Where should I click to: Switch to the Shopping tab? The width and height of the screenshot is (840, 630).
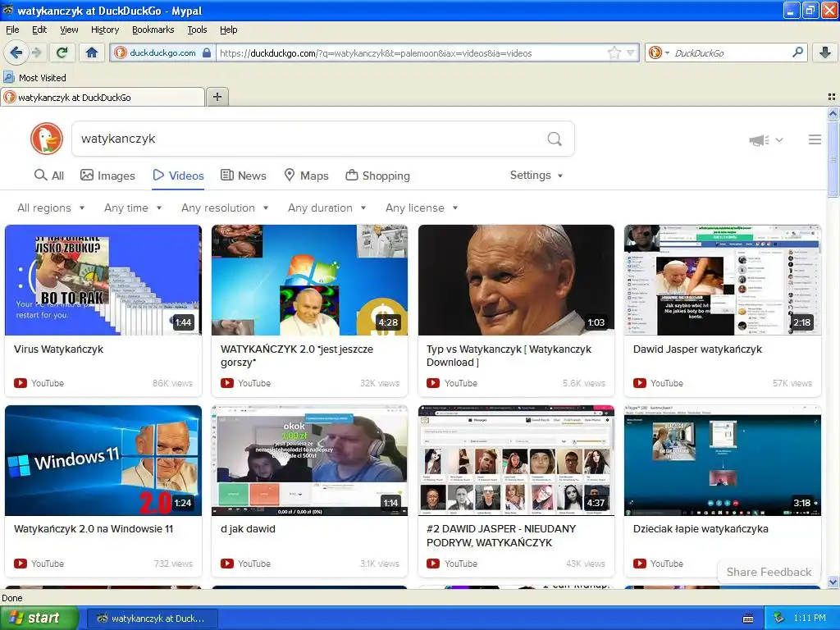pyautogui.click(x=378, y=176)
